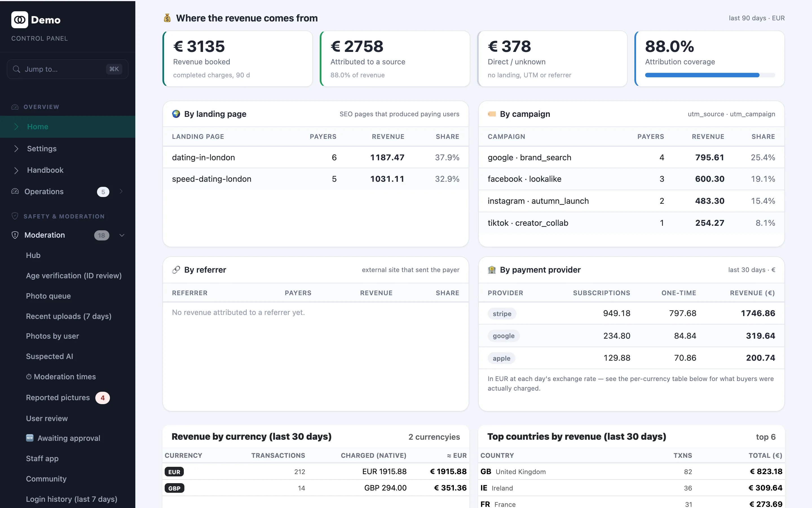Click the Payers header in landing page table

pyautogui.click(x=323, y=137)
